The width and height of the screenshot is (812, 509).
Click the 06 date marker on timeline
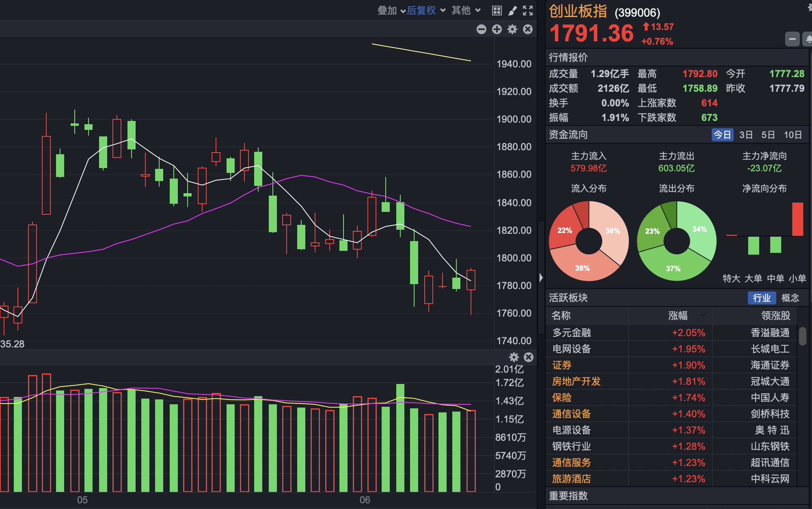pos(365,500)
